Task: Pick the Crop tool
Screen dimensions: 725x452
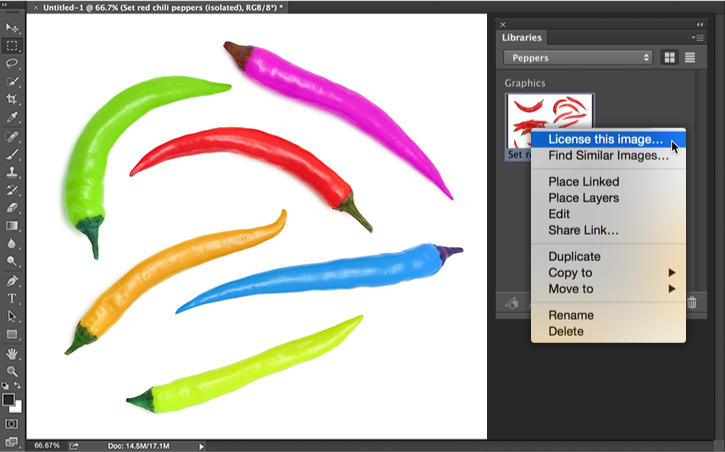Action: pos(12,99)
